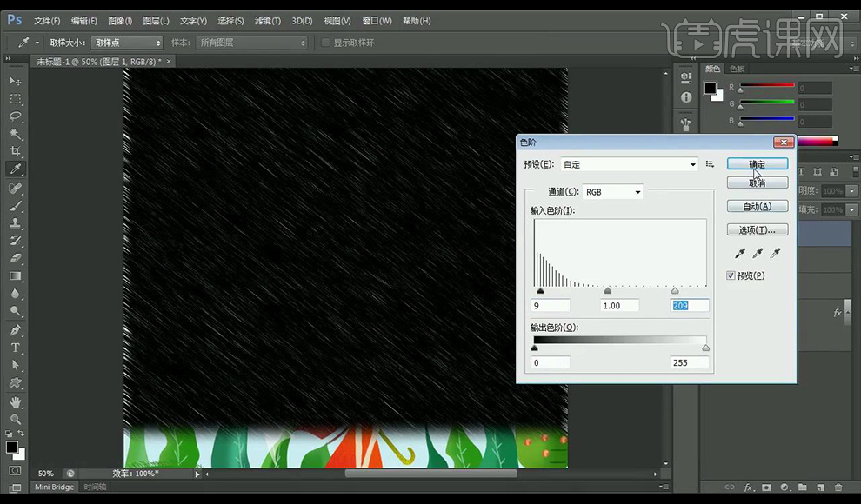Image resolution: width=861 pixels, height=504 pixels.
Task: Select the Hand tool
Action: point(16,401)
